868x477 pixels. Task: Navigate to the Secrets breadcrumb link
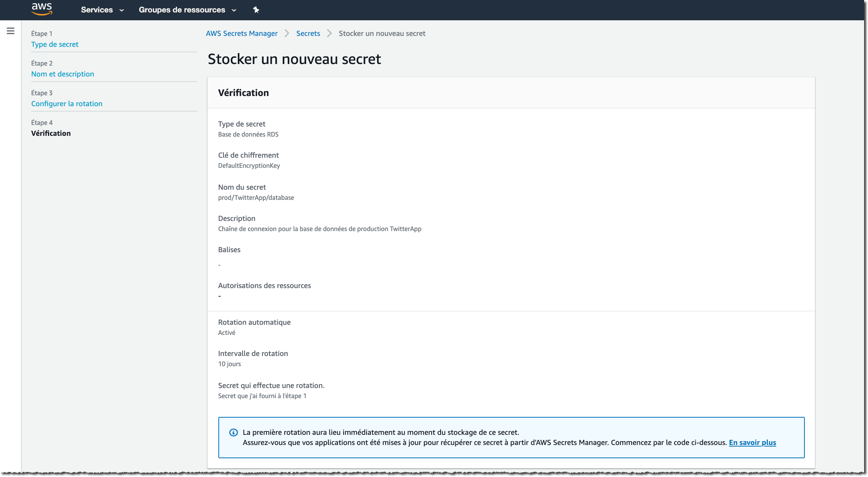click(308, 34)
